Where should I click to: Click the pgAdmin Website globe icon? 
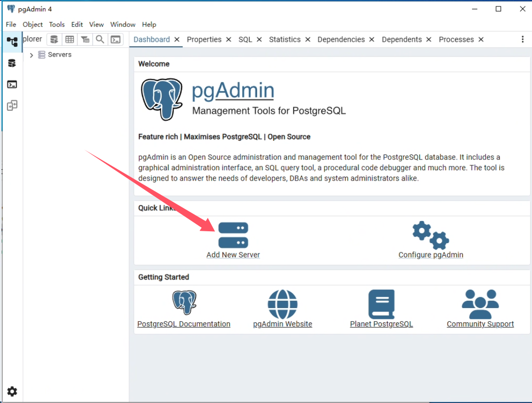[x=283, y=304]
